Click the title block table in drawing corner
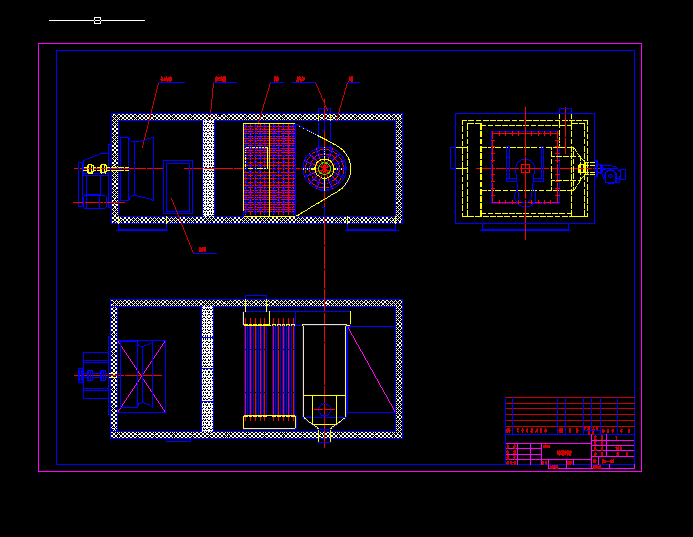The image size is (693, 537). 570,433
